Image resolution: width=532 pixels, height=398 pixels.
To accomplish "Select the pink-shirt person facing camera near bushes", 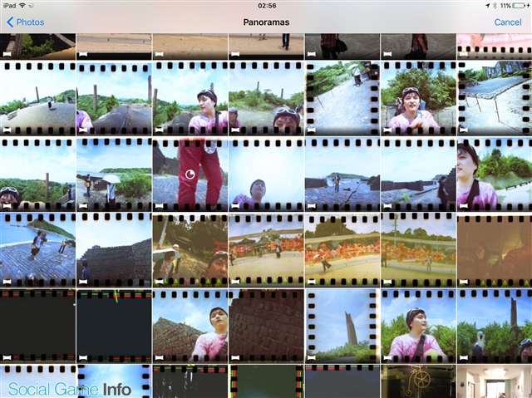I will (418, 98).
